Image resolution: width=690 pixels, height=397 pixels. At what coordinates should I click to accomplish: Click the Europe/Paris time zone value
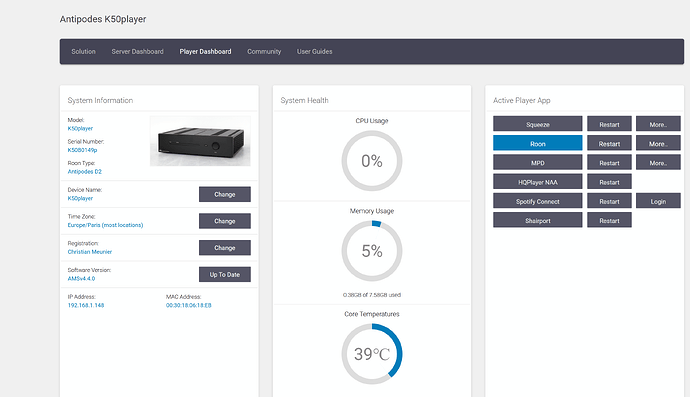pyautogui.click(x=105, y=225)
